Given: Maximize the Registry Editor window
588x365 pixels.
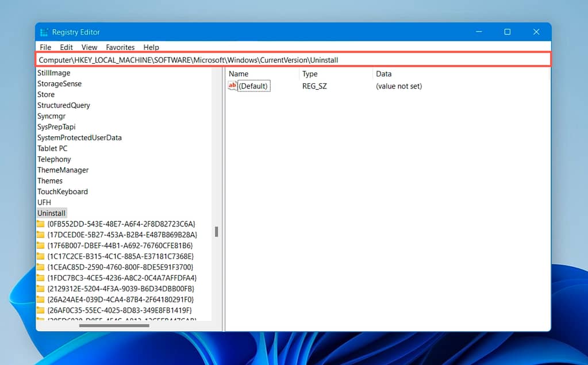Looking at the screenshot, I should pos(508,32).
